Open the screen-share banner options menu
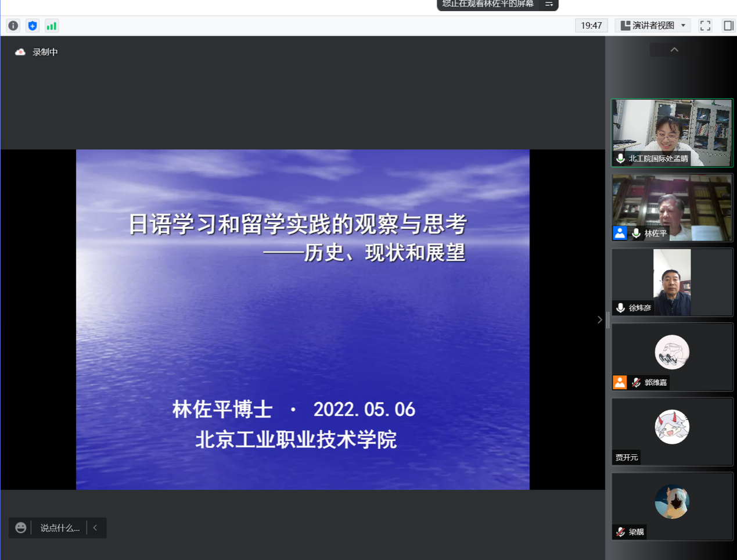This screenshot has height=560, width=737. coord(549,4)
